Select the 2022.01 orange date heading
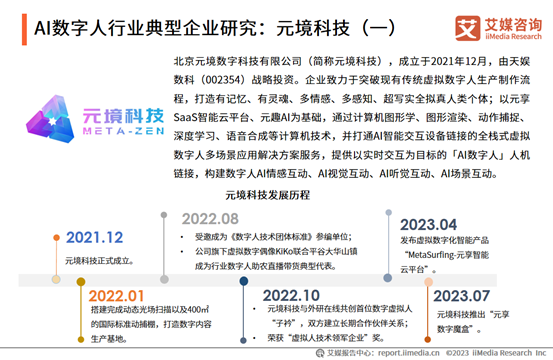Image resolution: width=553 pixels, height=360 pixels. (x=116, y=296)
